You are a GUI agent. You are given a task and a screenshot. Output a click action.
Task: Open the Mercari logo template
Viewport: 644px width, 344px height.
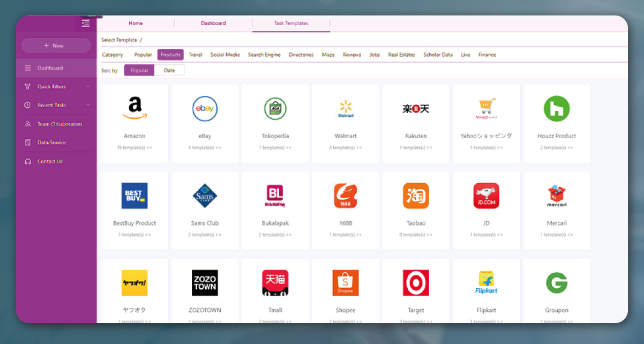tap(557, 196)
